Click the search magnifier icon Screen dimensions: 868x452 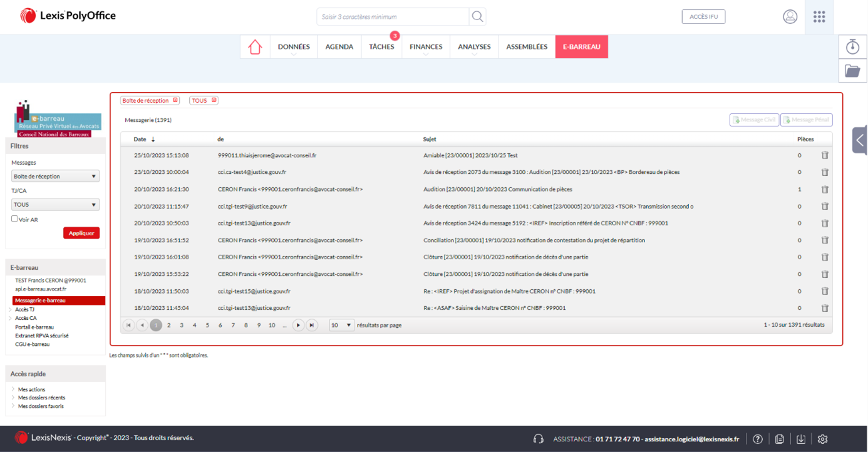pyautogui.click(x=477, y=17)
